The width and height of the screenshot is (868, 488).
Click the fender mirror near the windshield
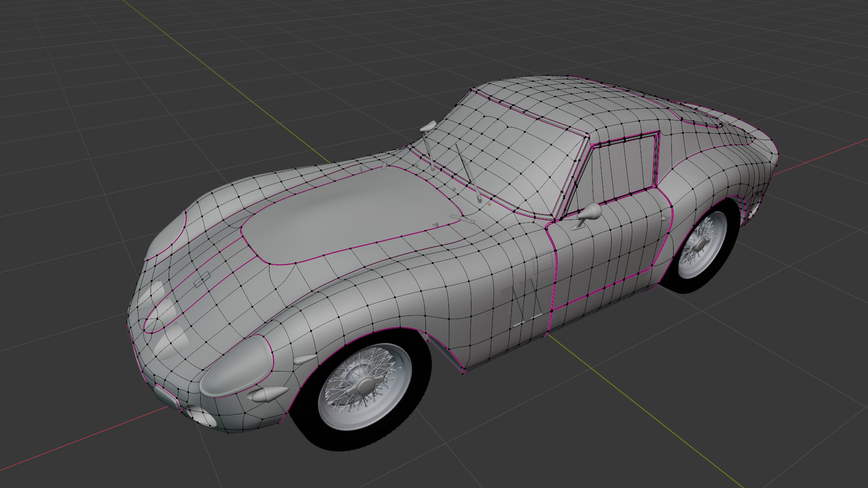coord(429,126)
